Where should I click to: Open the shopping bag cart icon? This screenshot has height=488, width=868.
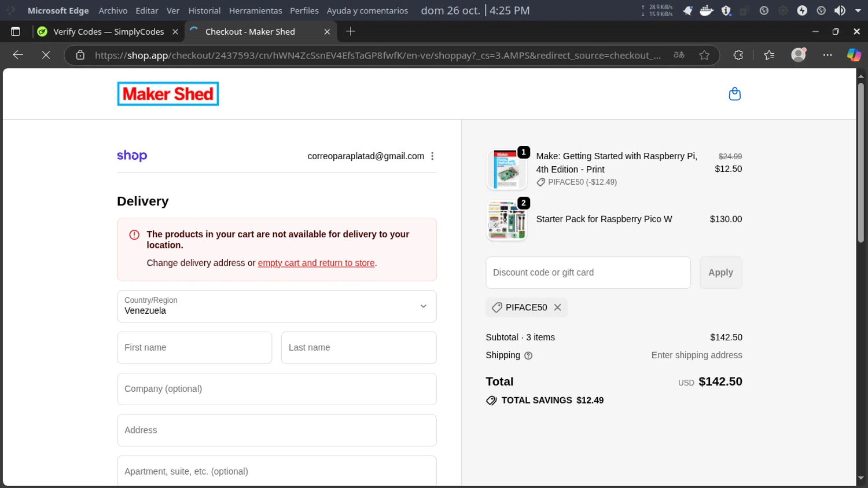pyautogui.click(x=734, y=94)
